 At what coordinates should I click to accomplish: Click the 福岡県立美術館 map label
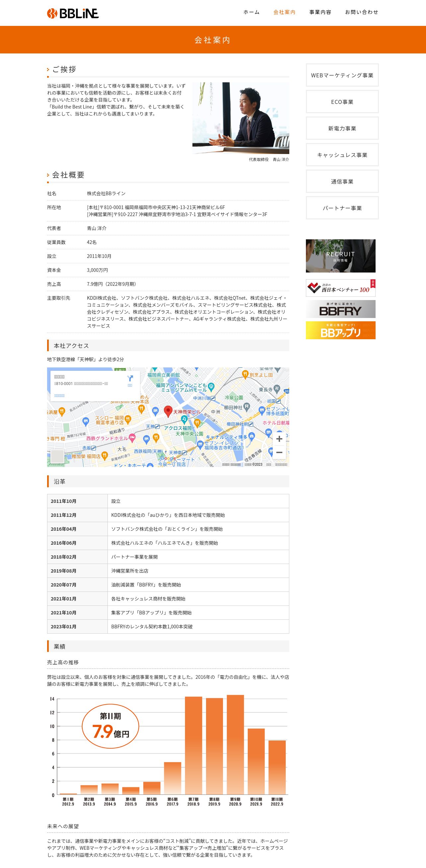click(x=163, y=375)
